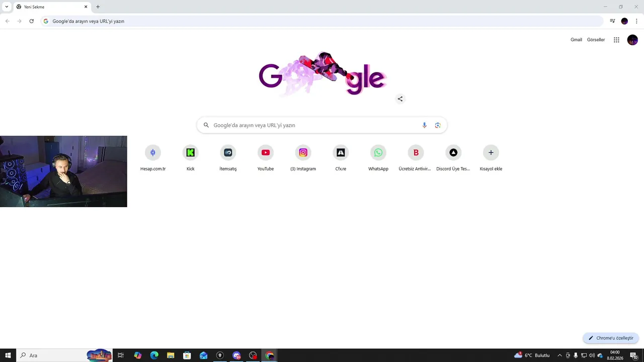Open the İtemsatış shortcut
Screen dimensions: 644x362
point(228,158)
